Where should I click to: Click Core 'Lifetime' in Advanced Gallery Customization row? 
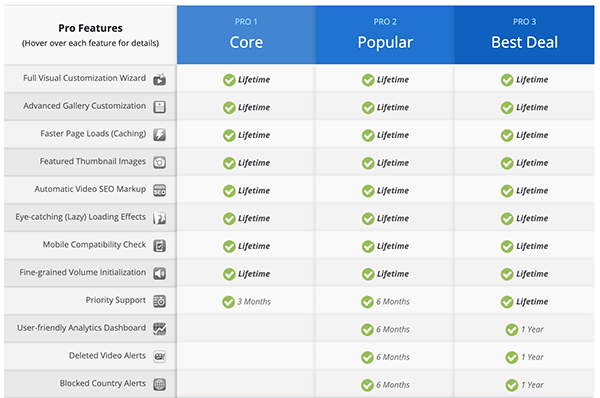click(254, 107)
